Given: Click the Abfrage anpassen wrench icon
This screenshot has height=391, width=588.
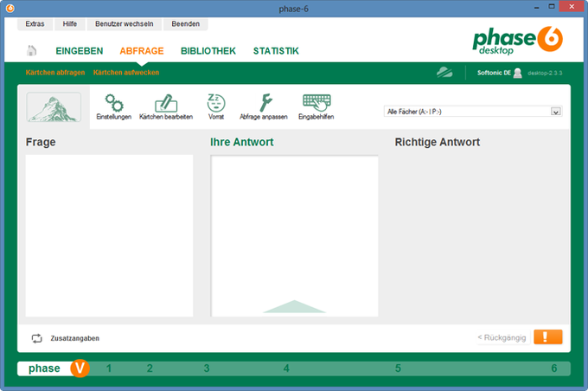Looking at the screenshot, I should point(265,103).
